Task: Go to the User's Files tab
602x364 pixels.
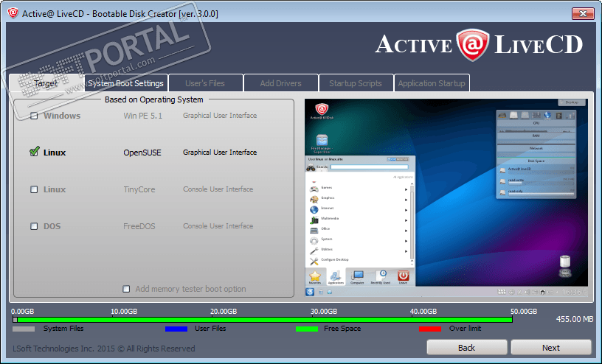Action: point(205,83)
